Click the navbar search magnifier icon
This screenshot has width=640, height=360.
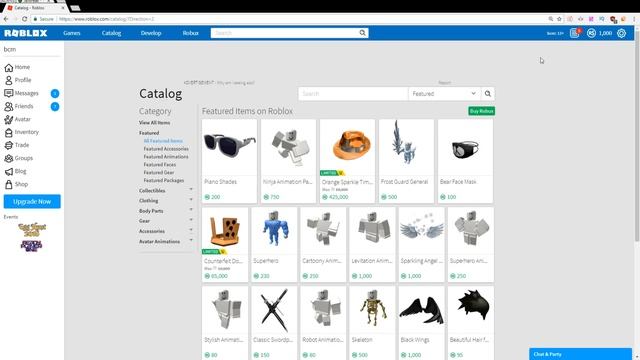(x=362, y=33)
